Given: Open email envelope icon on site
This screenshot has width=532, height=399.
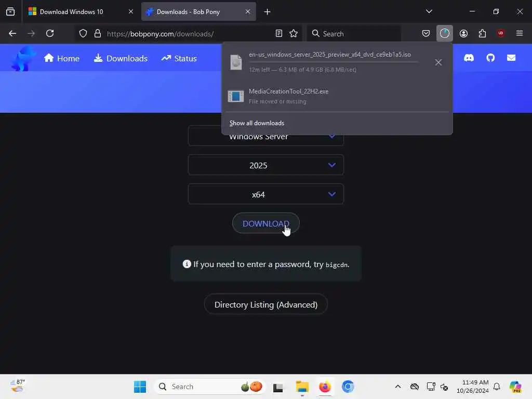Looking at the screenshot, I should [511, 58].
